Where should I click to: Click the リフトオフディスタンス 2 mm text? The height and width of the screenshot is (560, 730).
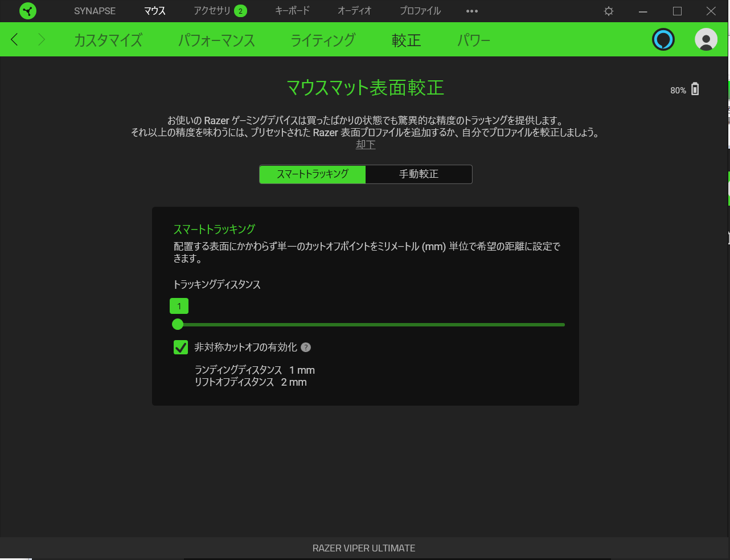251,382
